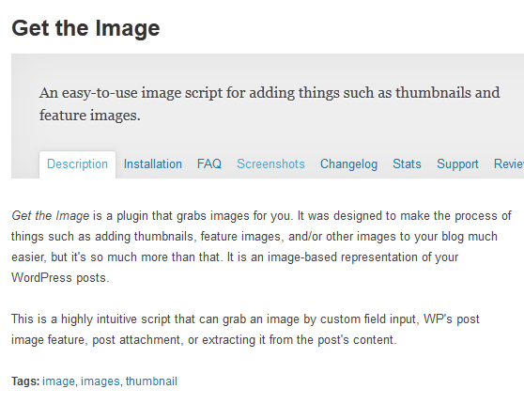The width and height of the screenshot is (524, 420).
Task: Click the 'post attachment' text line
Action: tap(204, 340)
